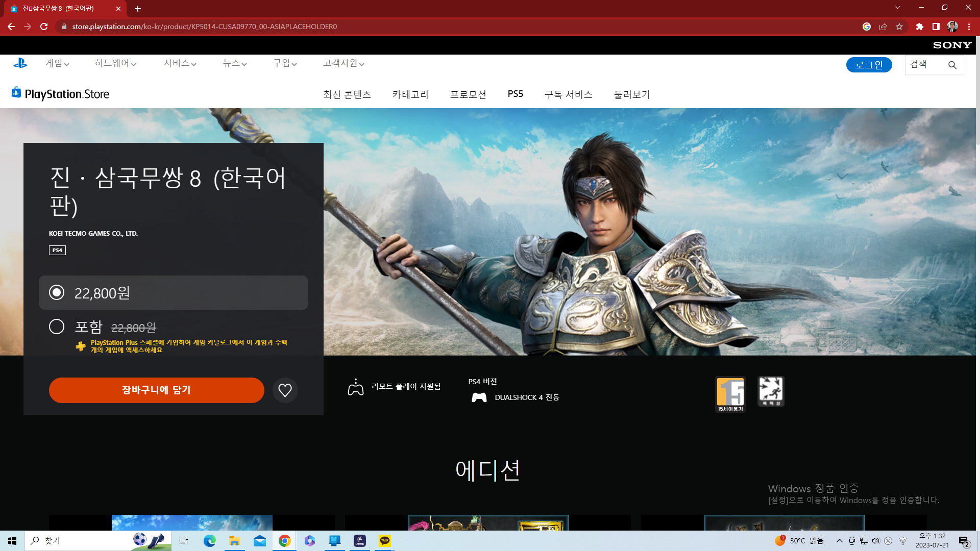980x551 pixels.
Task: Open Task View from taskbar
Action: point(184,541)
